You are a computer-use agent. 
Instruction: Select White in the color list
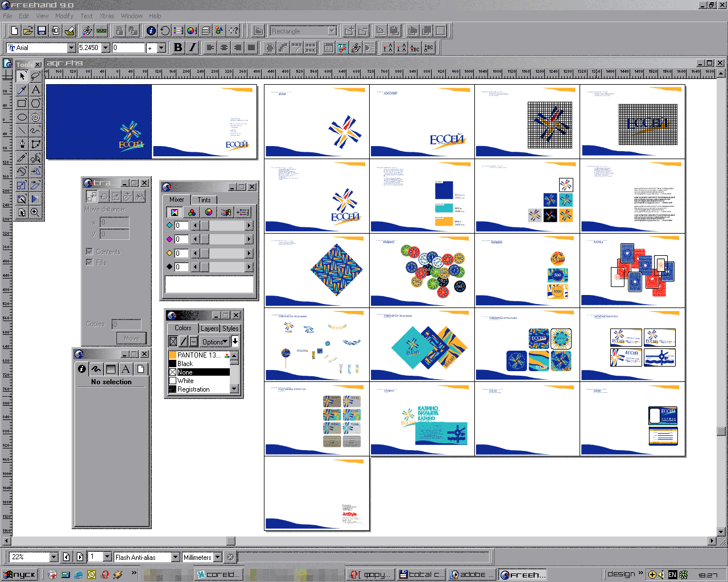[199, 381]
